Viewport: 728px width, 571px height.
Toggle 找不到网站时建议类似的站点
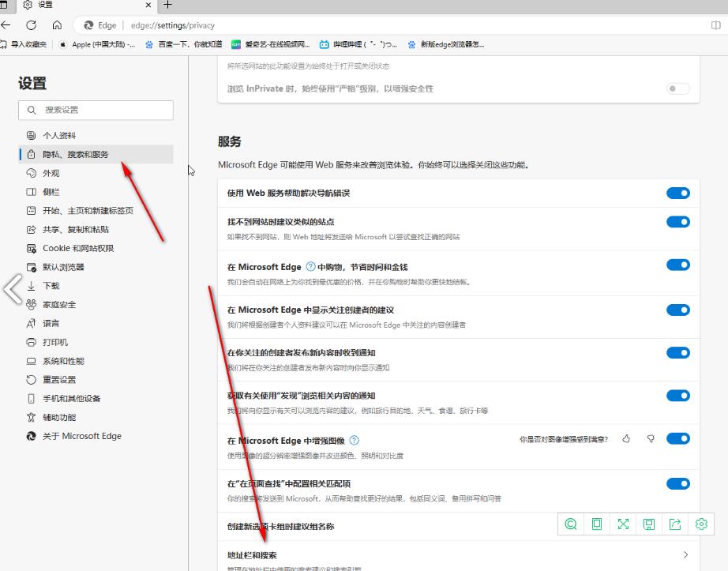click(677, 222)
